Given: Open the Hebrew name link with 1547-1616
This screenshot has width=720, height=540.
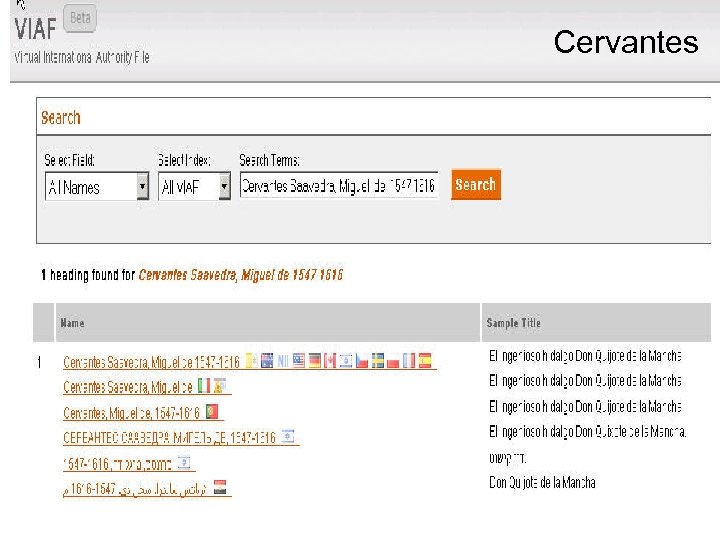Looking at the screenshot, I should click(118, 464).
